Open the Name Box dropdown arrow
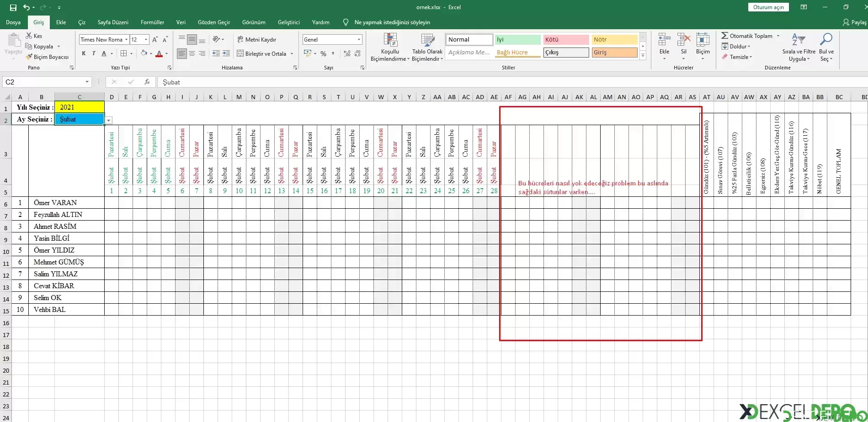 (87, 82)
